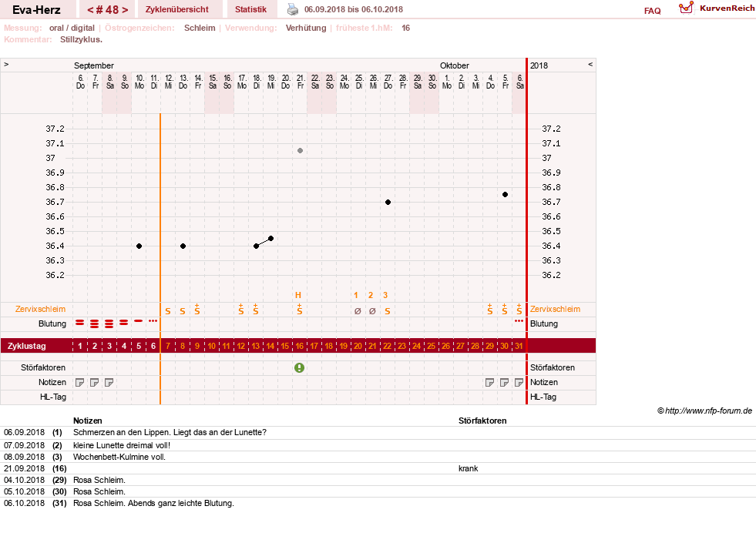Viewport: 756px width, 543px height.
Task: Click Zyklustag number 24
Action: (x=417, y=346)
